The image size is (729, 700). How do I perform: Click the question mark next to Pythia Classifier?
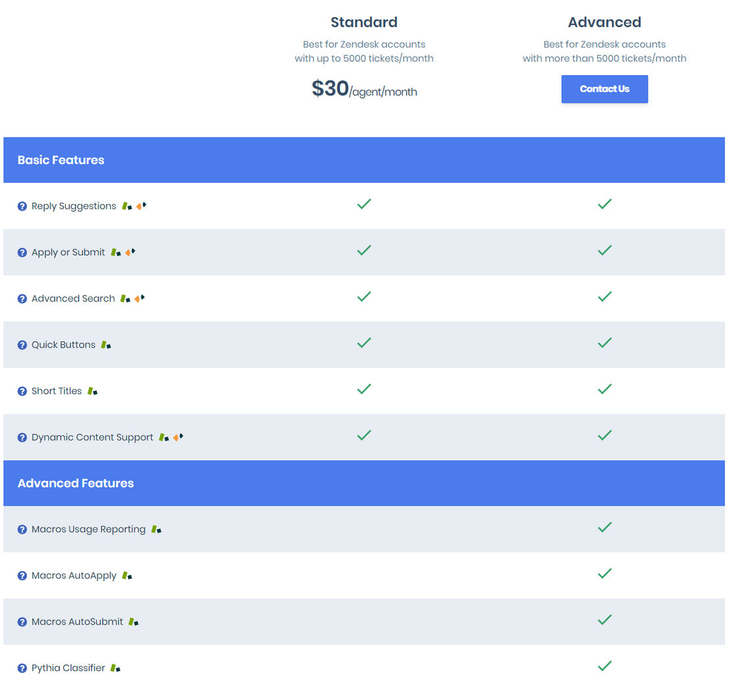(x=22, y=668)
